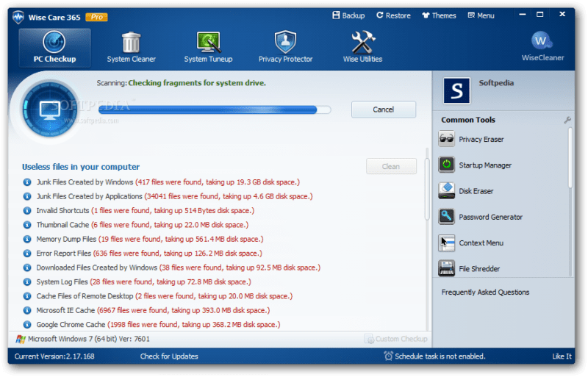
Task: Launch Disk Eraser icon
Action: [x=446, y=190]
